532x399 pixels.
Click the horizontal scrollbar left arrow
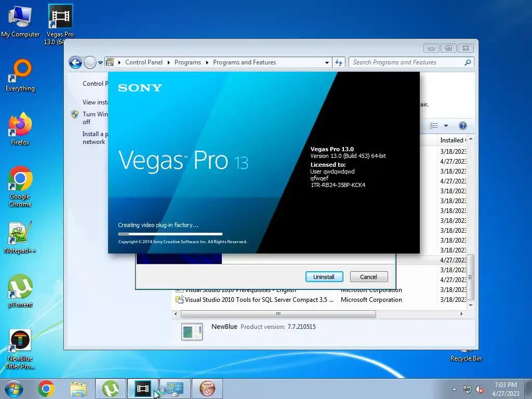coord(176,314)
